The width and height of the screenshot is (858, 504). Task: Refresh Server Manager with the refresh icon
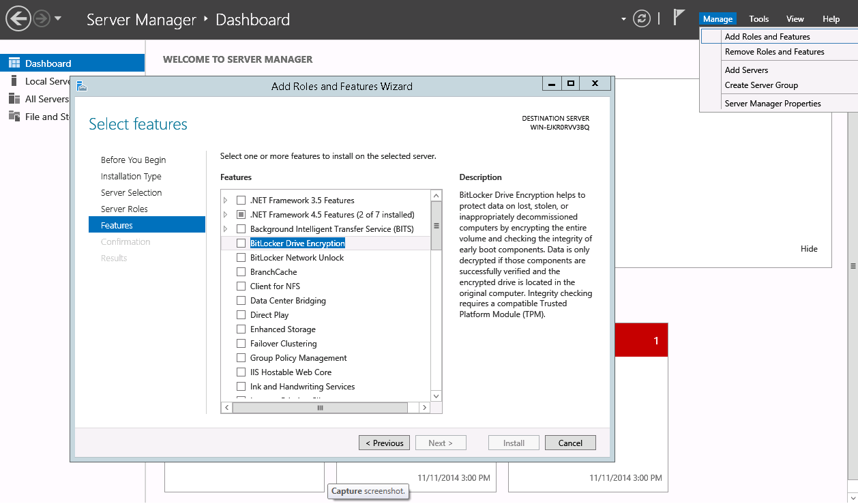(641, 18)
